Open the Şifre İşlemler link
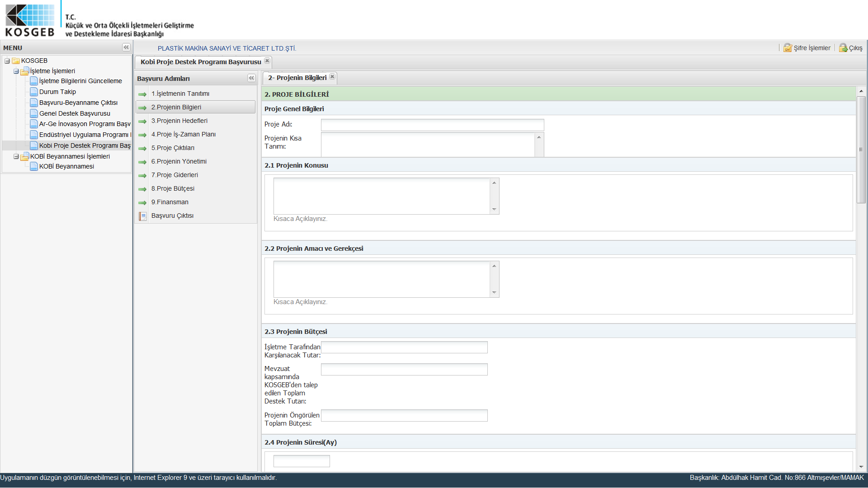The width and height of the screenshot is (868, 488). tap(812, 48)
